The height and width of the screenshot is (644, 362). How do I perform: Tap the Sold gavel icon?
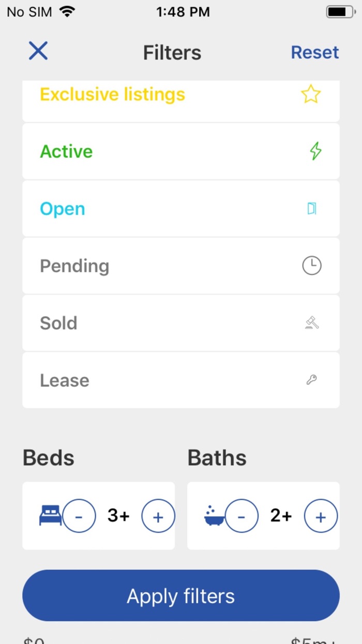click(311, 323)
